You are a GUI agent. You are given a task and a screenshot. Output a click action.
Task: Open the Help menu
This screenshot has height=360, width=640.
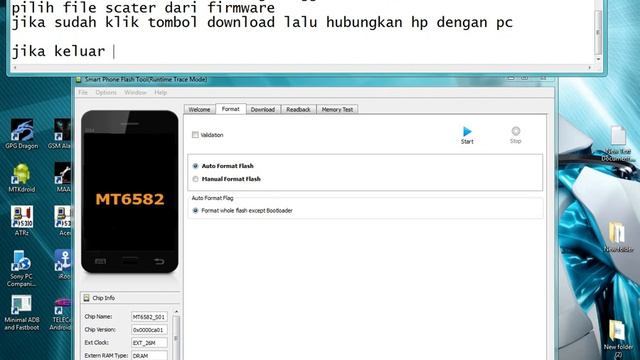(160, 93)
